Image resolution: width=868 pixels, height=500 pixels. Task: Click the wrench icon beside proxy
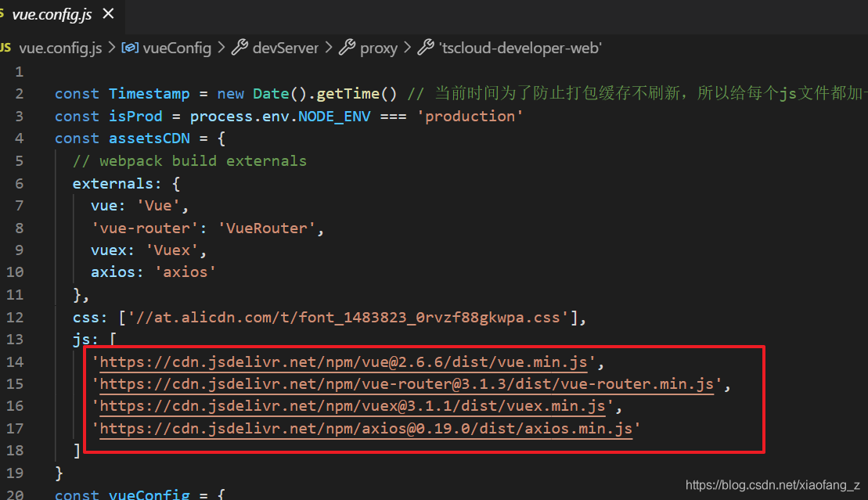click(x=347, y=48)
